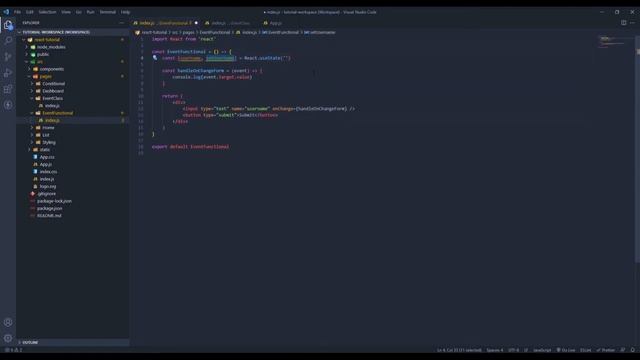
Task: Open the Go menu
Action: [79, 12]
